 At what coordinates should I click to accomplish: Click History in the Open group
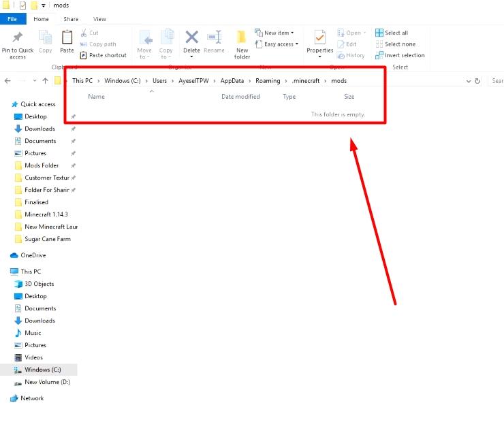351,56
